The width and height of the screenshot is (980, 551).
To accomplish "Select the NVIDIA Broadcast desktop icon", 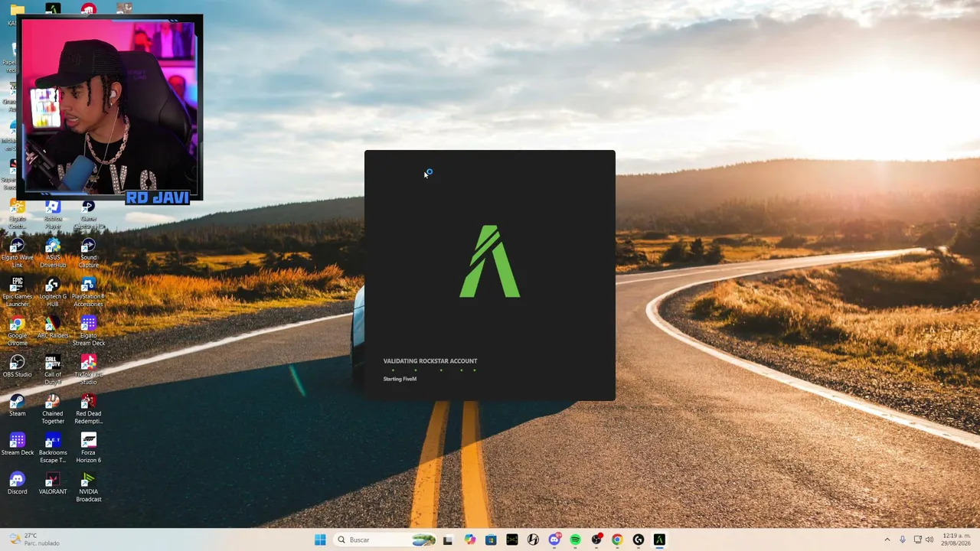I will [x=89, y=487].
